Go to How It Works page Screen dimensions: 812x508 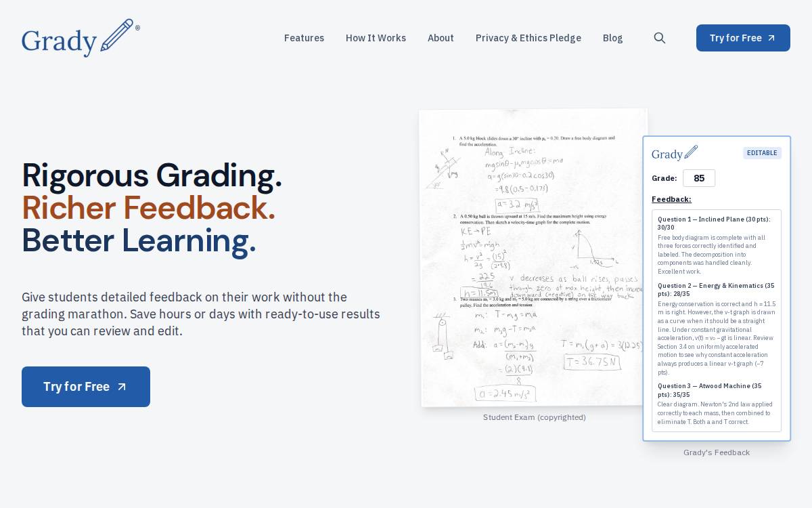coord(376,38)
